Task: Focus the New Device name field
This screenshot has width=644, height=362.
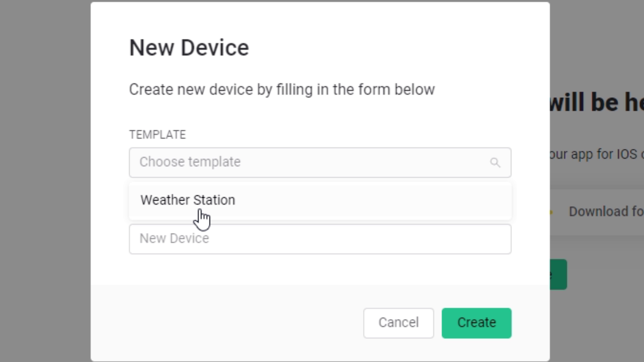Action: pyautogui.click(x=320, y=239)
